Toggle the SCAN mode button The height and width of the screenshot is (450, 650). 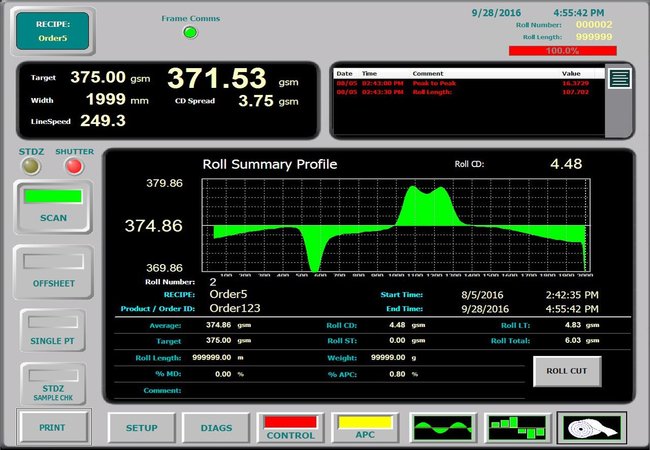pyautogui.click(x=53, y=207)
